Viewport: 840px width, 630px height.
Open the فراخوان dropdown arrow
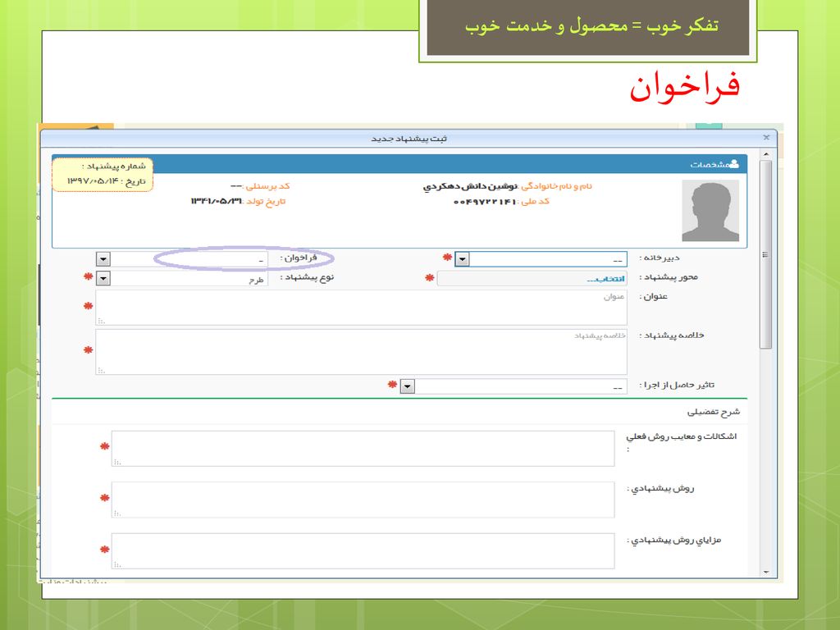[103, 259]
